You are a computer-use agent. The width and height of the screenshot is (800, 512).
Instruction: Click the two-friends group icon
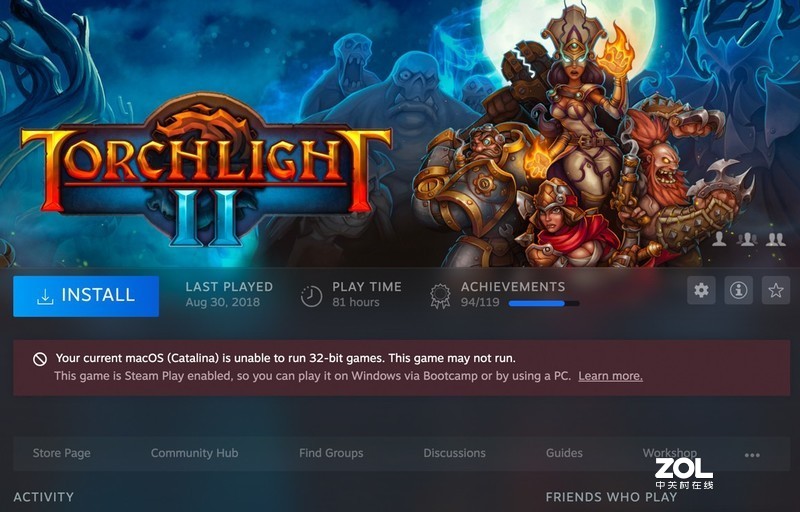[776, 239]
